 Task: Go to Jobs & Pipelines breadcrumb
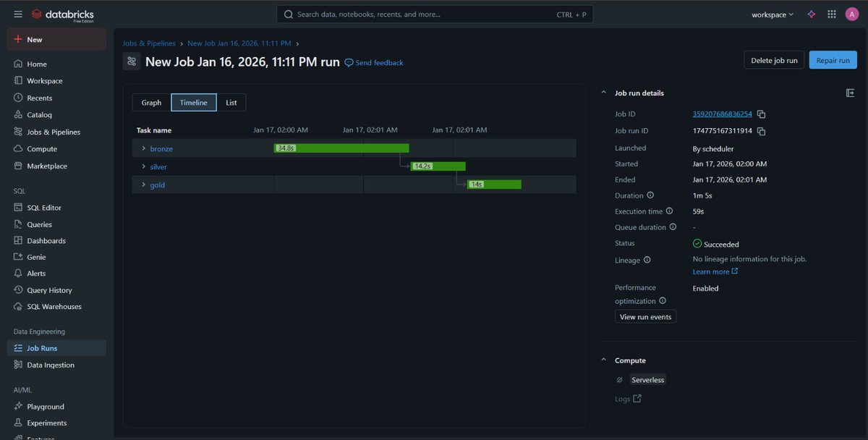click(149, 43)
